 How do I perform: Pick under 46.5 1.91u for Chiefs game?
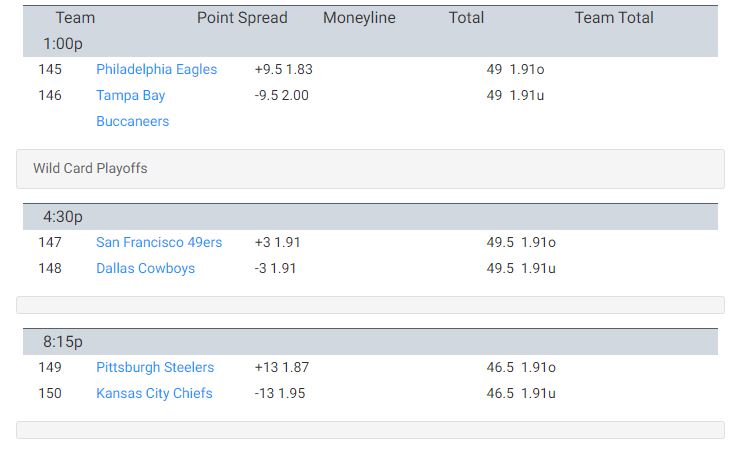pyautogui.click(x=521, y=393)
